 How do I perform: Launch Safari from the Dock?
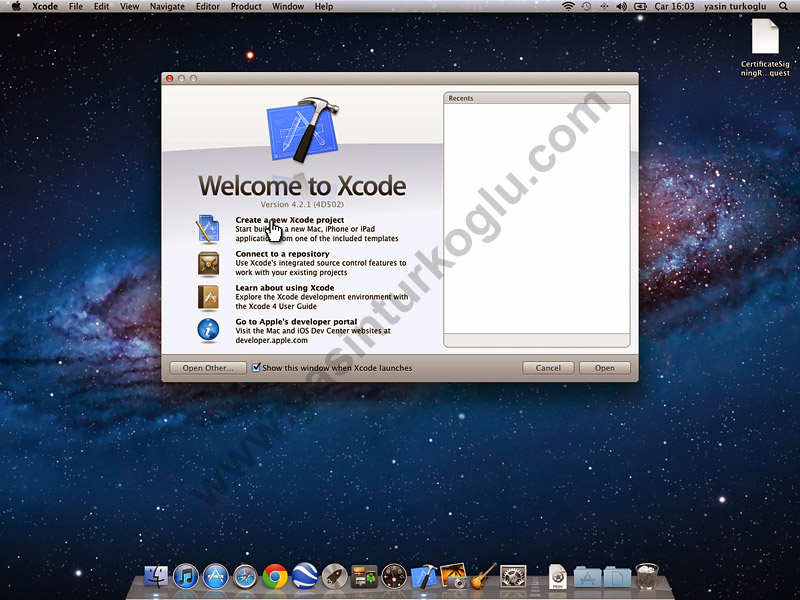point(245,577)
